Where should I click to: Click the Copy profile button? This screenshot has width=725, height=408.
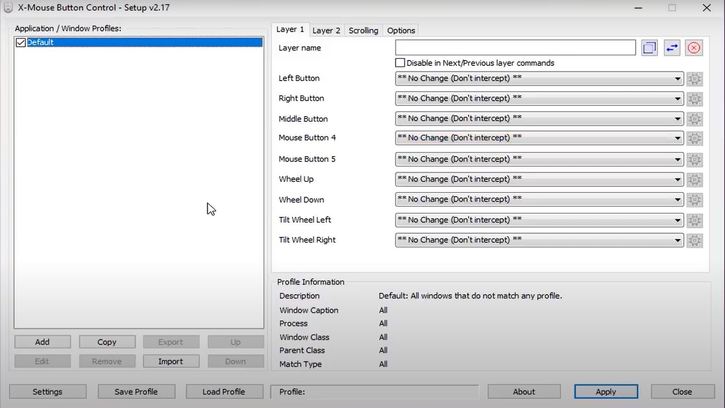pyautogui.click(x=107, y=342)
